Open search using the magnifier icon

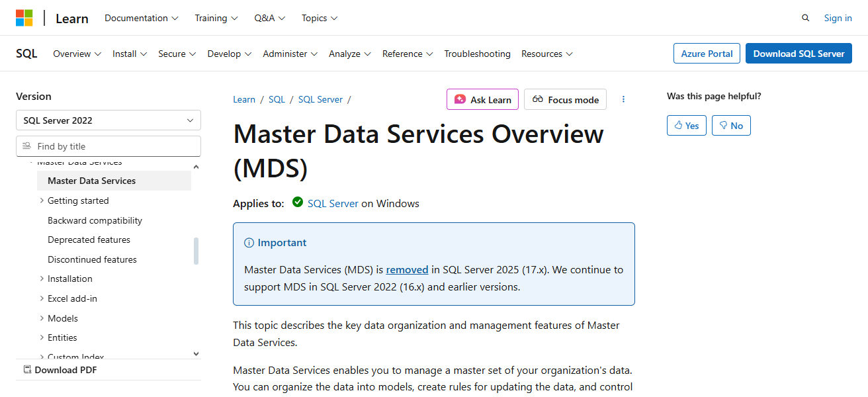(805, 18)
